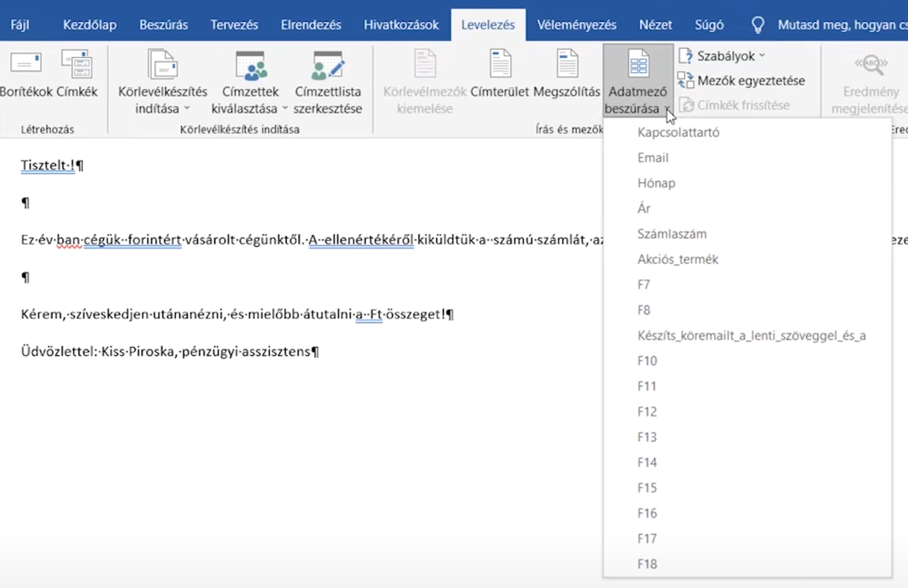Screen dimensions: 908x588
Task: Open the Fájl menu
Action: [20, 25]
